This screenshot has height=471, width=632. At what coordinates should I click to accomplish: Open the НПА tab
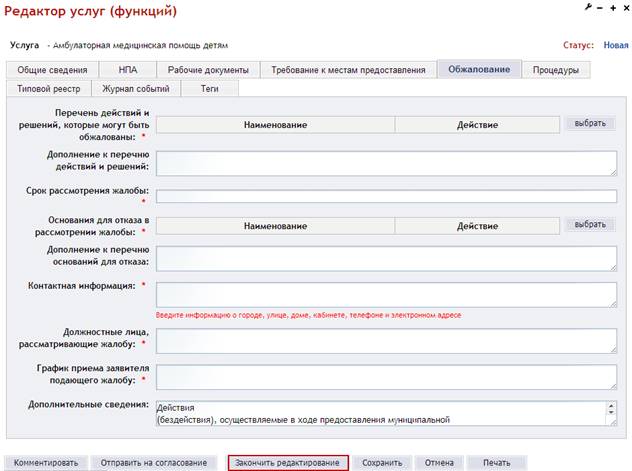point(128,70)
